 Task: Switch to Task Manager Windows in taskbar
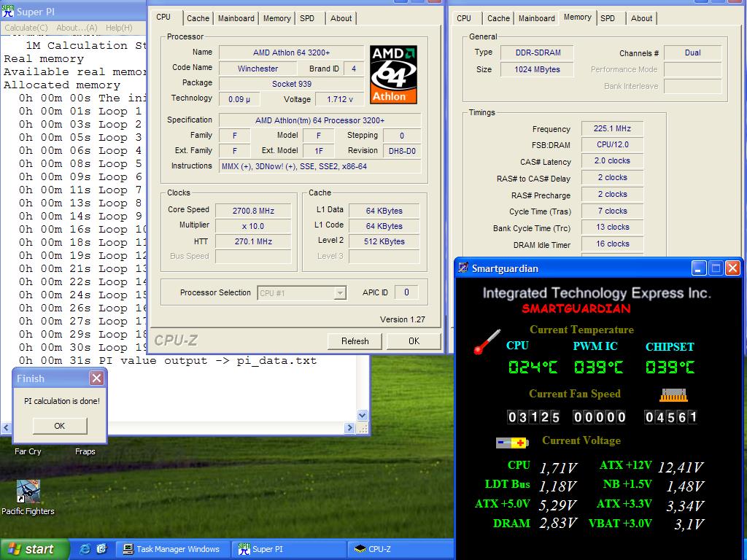(172, 549)
